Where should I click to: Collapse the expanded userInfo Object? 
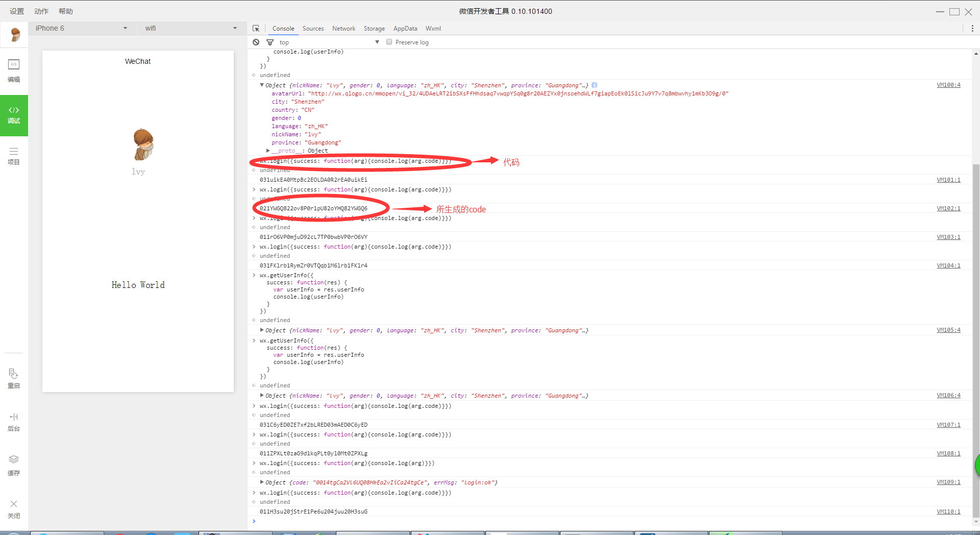262,85
